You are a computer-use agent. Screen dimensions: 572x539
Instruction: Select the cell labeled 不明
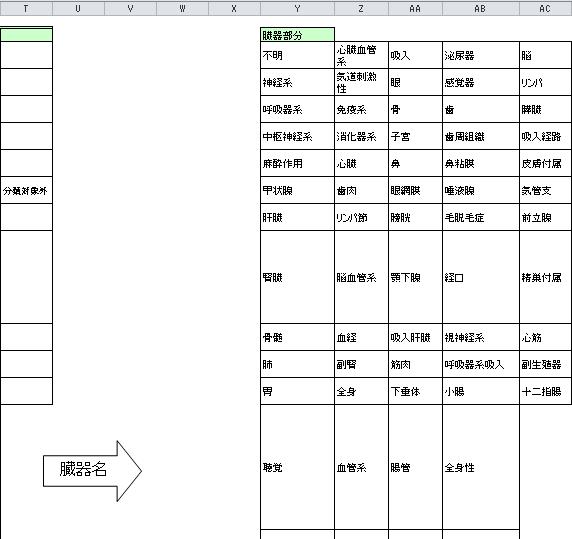click(x=297, y=55)
